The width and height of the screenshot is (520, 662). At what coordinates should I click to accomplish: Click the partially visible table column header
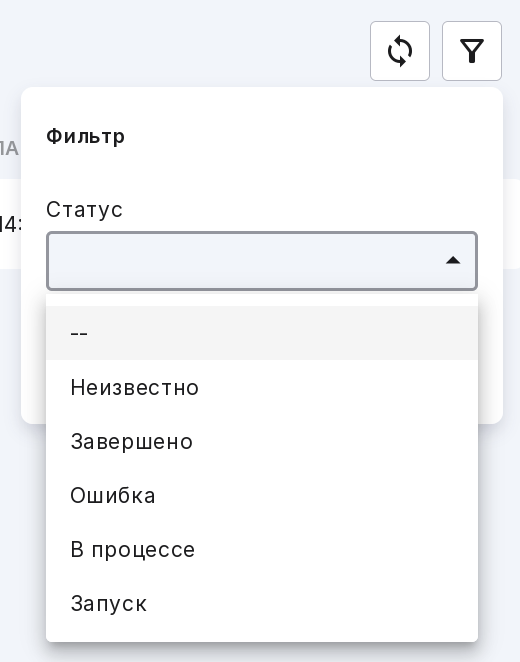9,149
